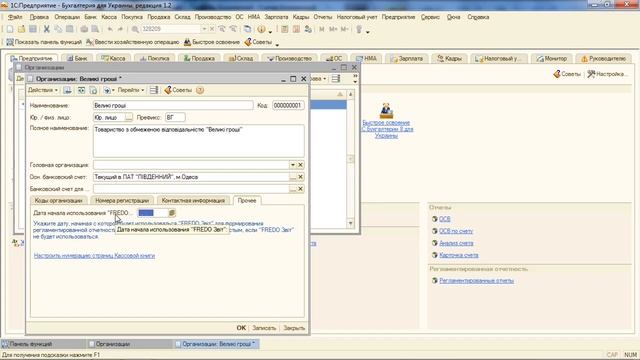Image resolution: width=640 pixels, height=360 pixels.
Task: Click into the Наименование input field
Action: tap(173, 105)
